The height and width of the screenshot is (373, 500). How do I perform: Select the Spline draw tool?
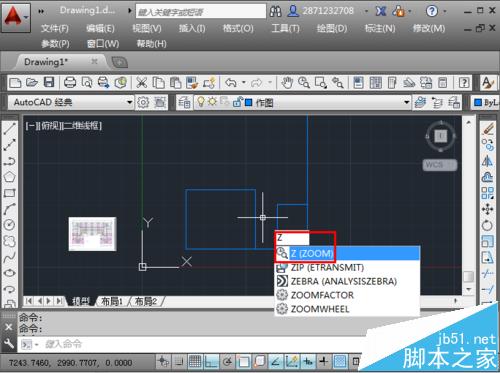coord(9,257)
